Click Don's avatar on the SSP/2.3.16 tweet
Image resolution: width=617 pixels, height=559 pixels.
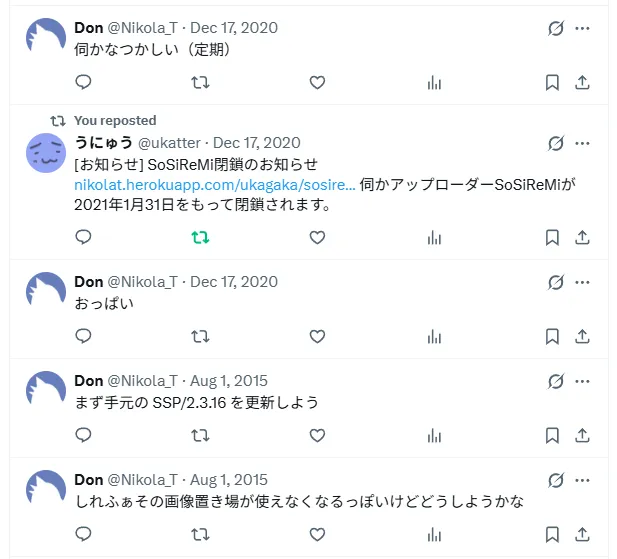pyautogui.click(x=46, y=391)
